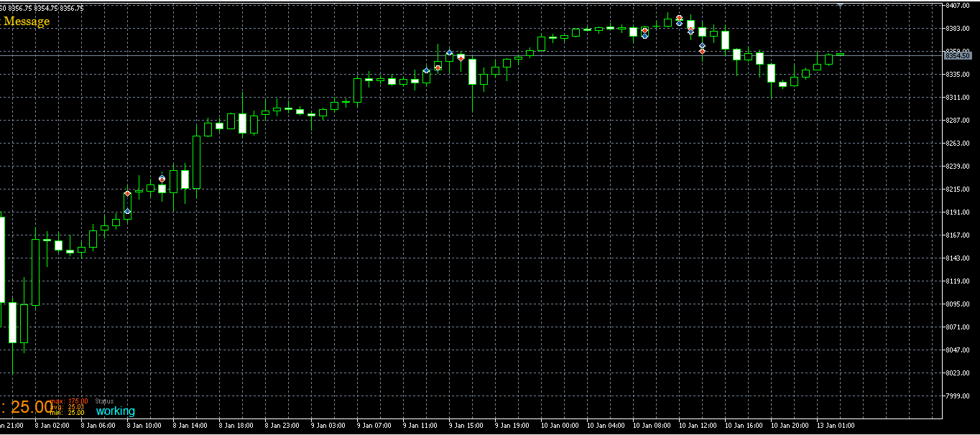Click the chart shift triangle marker at the top
This screenshot has height=435, width=980.
click(x=841, y=4)
